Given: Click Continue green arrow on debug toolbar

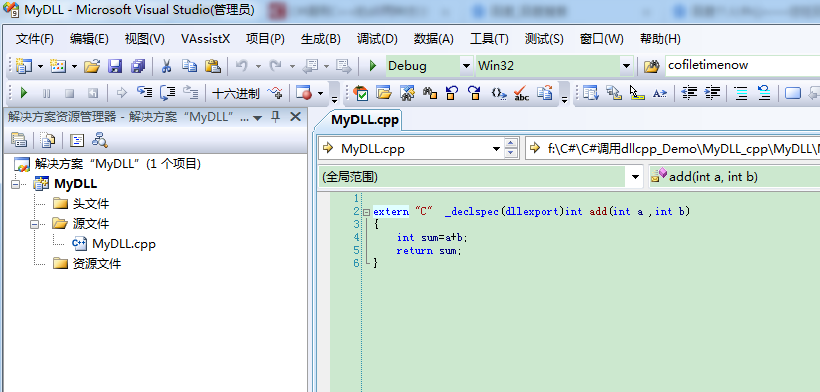Looking at the screenshot, I should [x=24, y=94].
